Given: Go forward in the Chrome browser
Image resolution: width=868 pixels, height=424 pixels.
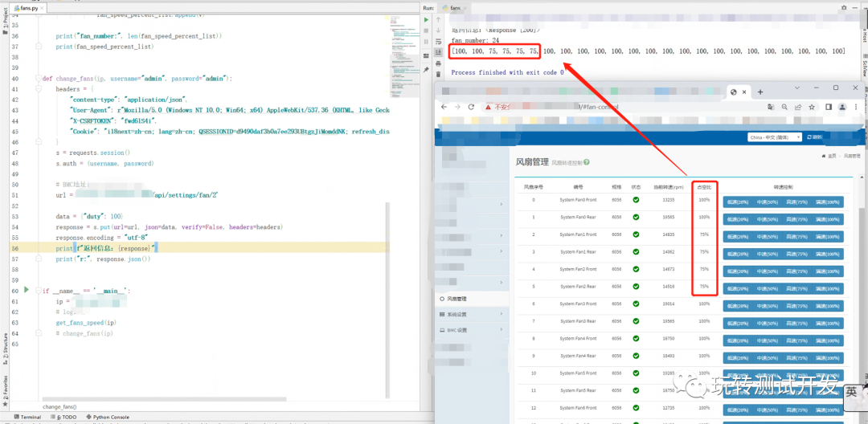Looking at the screenshot, I should (x=458, y=107).
